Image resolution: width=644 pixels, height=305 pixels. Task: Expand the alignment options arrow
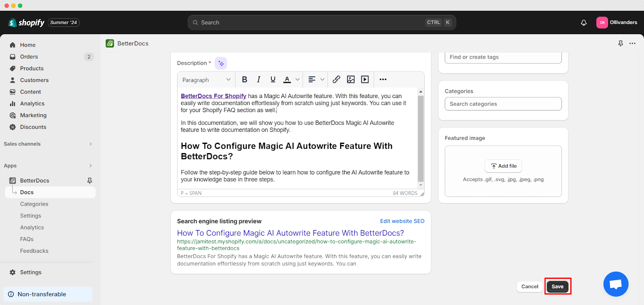click(322, 80)
